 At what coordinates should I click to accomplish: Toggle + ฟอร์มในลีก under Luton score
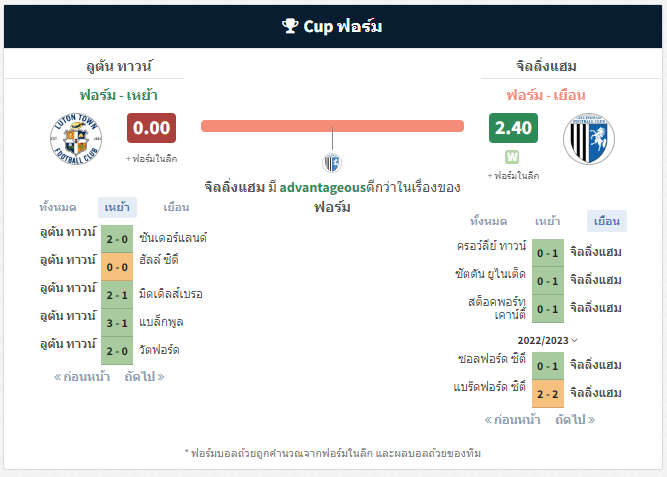pos(151,159)
